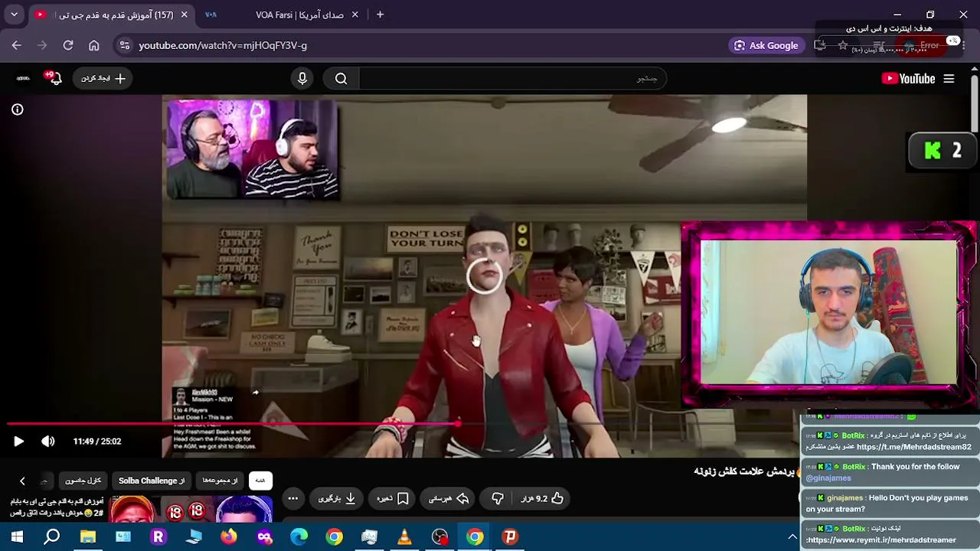Reload the current page
This screenshot has width=980, height=551.
[x=68, y=45]
